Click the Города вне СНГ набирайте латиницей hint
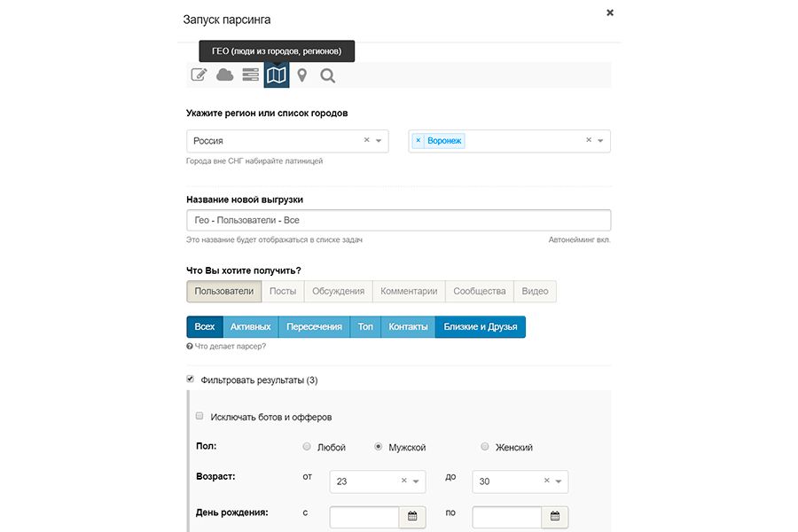 point(254,160)
